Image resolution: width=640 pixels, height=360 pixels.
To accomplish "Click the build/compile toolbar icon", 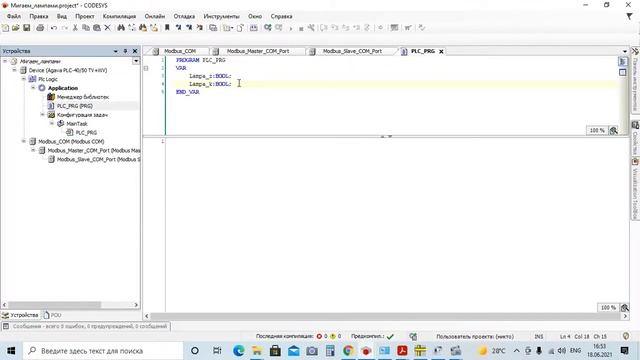I will [x=253, y=28].
